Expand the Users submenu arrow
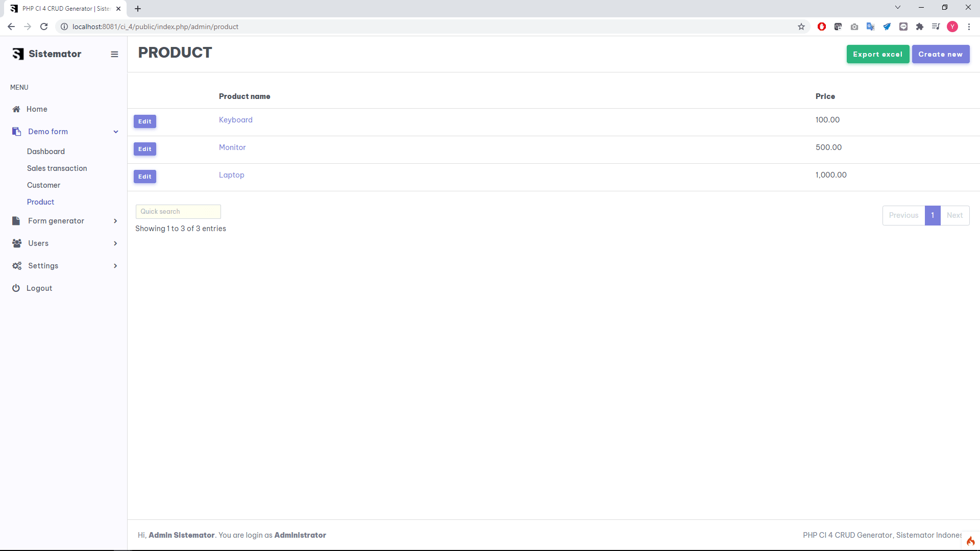980x551 pixels. pyautogui.click(x=115, y=243)
